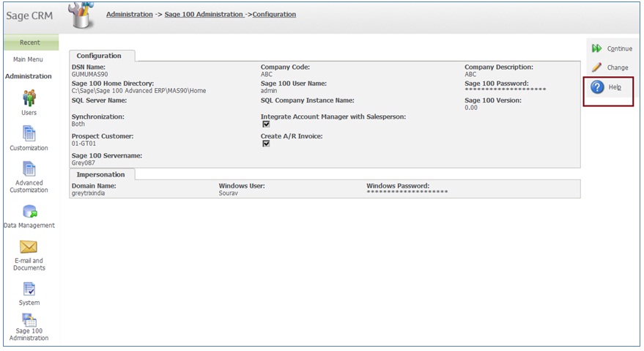This screenshot has height=351, width=644.
Task: Uncheck the Create A/R Invoice checkbox
Action: coord(266,144)
